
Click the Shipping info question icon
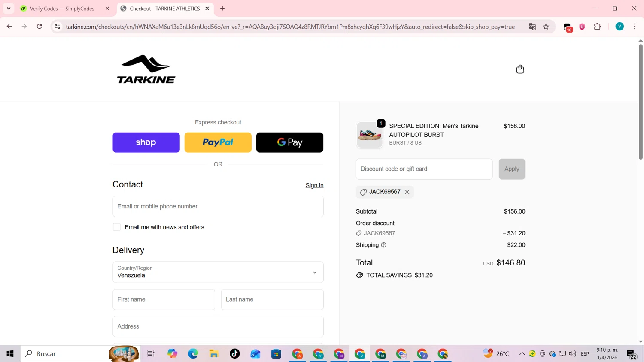pyautogui.click(x=384, y=245)
